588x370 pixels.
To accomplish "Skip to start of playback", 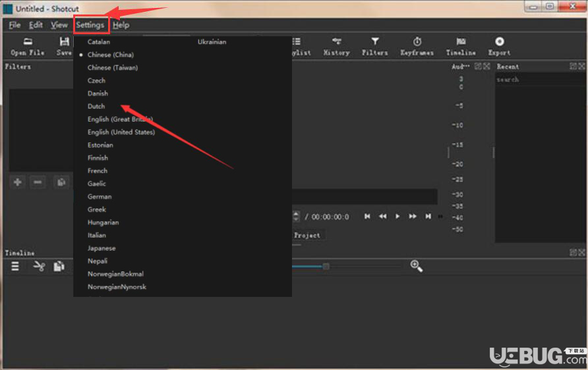I will (367, 217).
